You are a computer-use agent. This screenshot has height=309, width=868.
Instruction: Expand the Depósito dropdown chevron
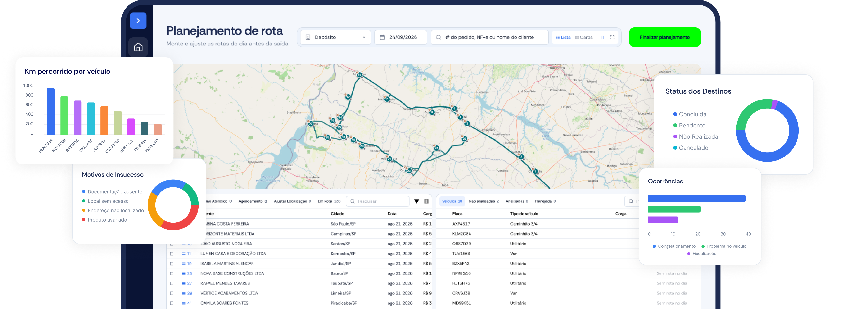click(x=364, y=37)
